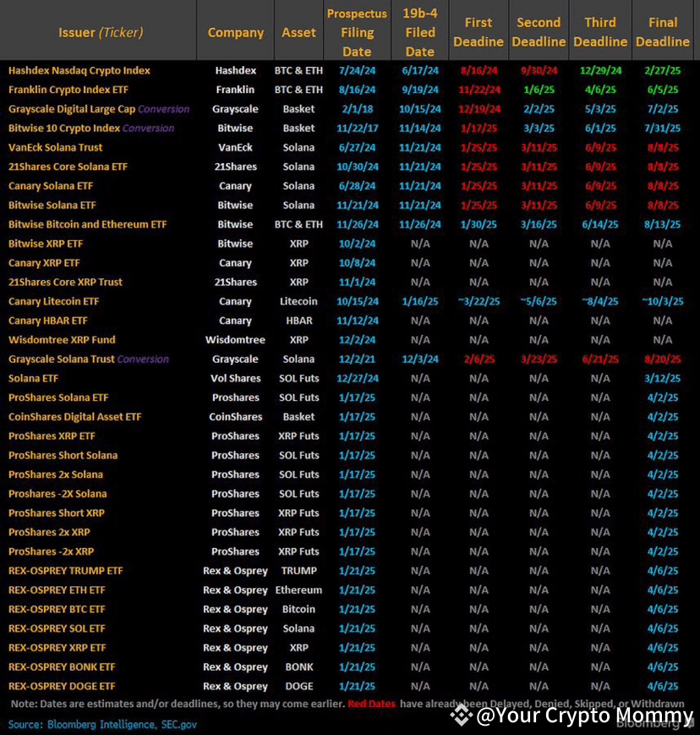Click the Company column header
Screen dimensions: 700x735
pyautogui.click(x=236, y=32)
